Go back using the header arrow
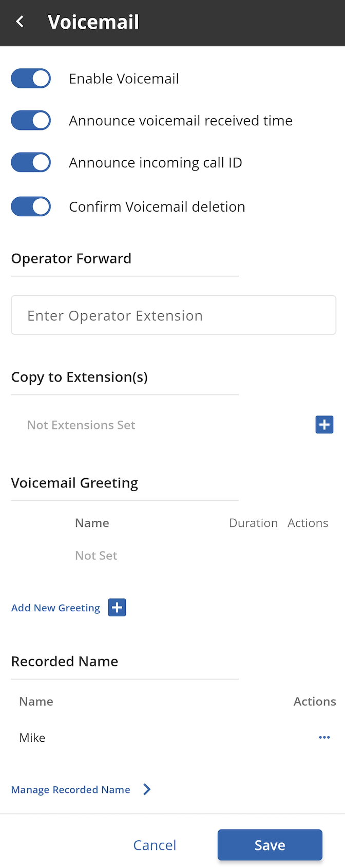The height and width of the screenshot is (868, 345). pyautogui.click(x=20, y=22)
